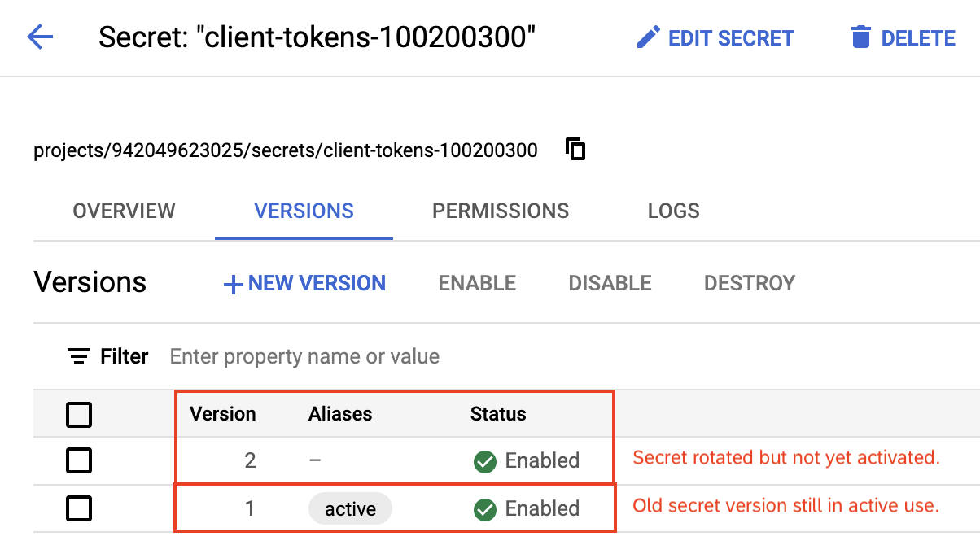The height and width of the screenshot is (558, 980).
Task: Select the checkbox for version 2
Action: coord(79,460)
